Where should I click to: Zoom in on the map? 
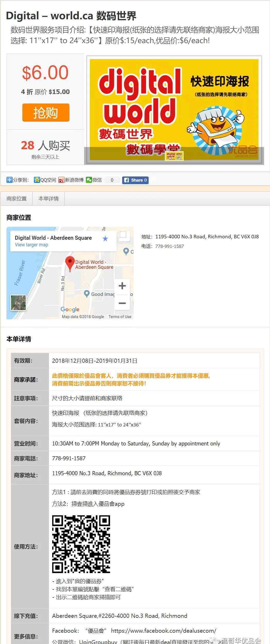122,286
